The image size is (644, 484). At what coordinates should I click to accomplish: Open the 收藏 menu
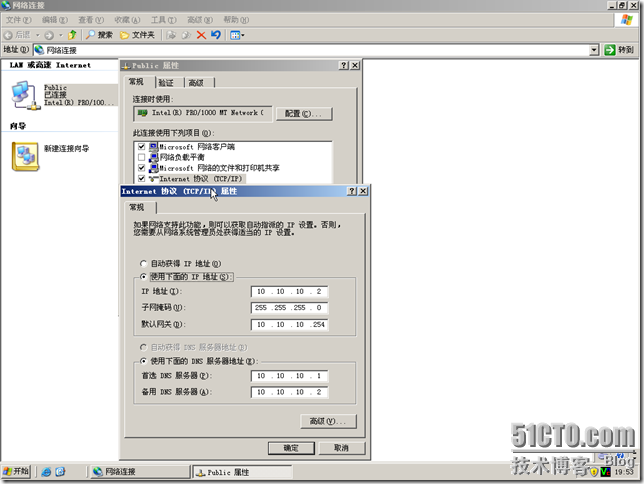(127, 20)
